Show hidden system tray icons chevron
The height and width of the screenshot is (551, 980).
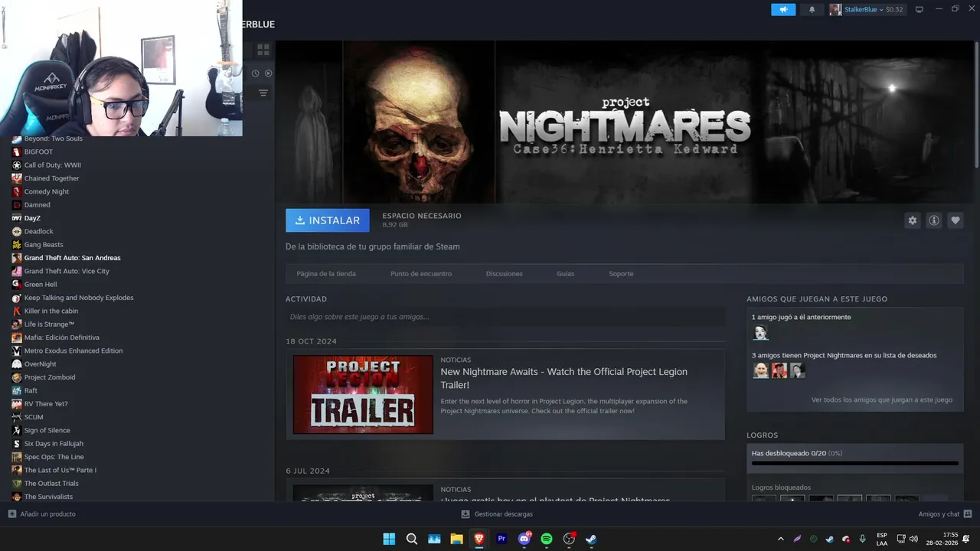point(780,539)
